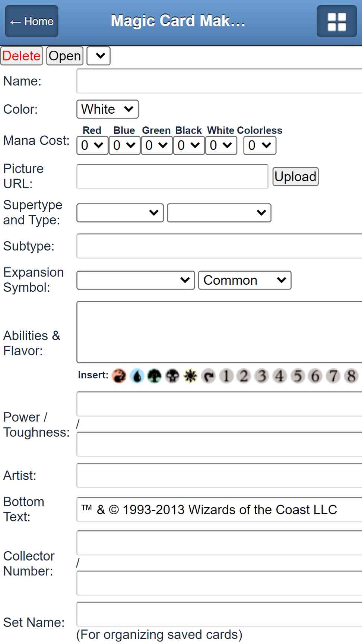Open the grid menu icon in header
The image size is (362, 644).
[337, 21]
